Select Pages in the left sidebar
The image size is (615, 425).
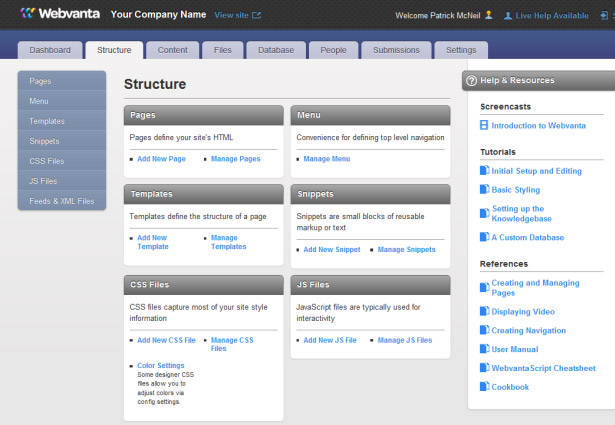(62, 81)
